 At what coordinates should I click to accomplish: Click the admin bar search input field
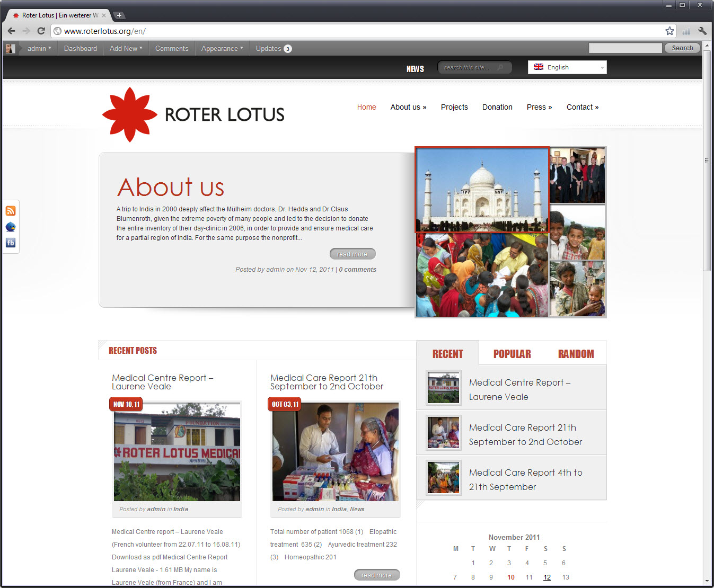625,48
